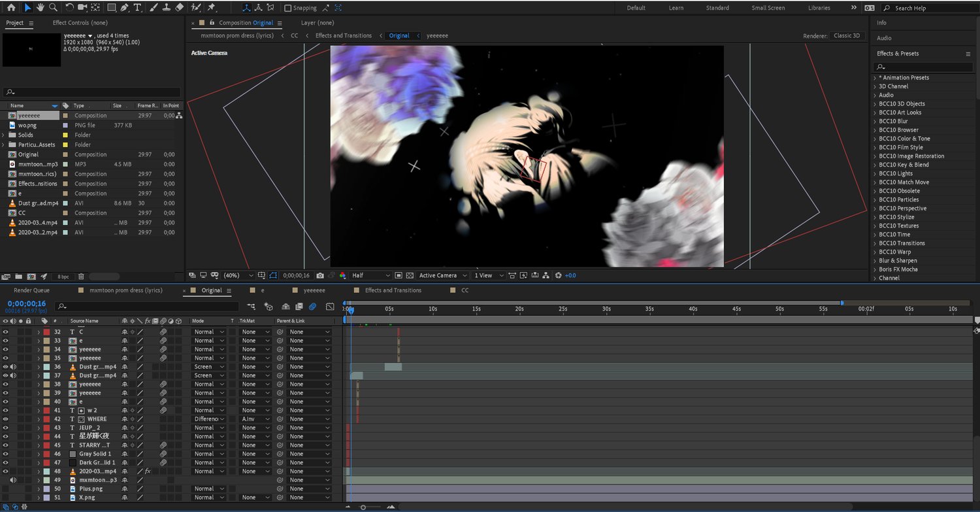Click the +0.0 exposure value
This screenshot has width=980, height=512.
click(x=570, y=275)
